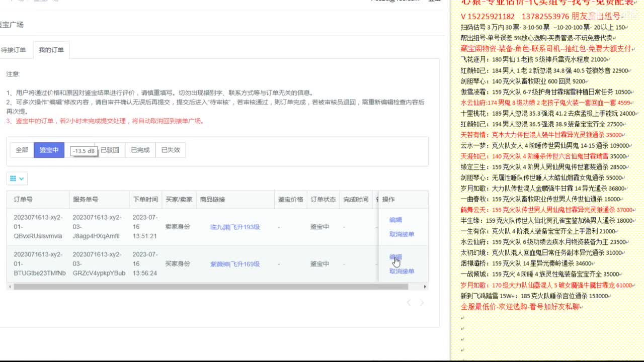Viewport: 644px width, 362px height.
Task: Activate the 鉴宝中 filter
Action: point(49,150)
